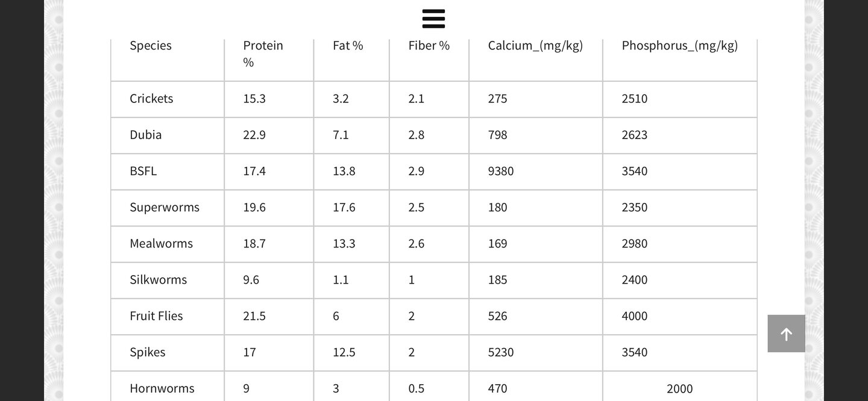This screenshot has height=401, width=868.
Task: Click the Spikes row label
Action: pos(148,352)
